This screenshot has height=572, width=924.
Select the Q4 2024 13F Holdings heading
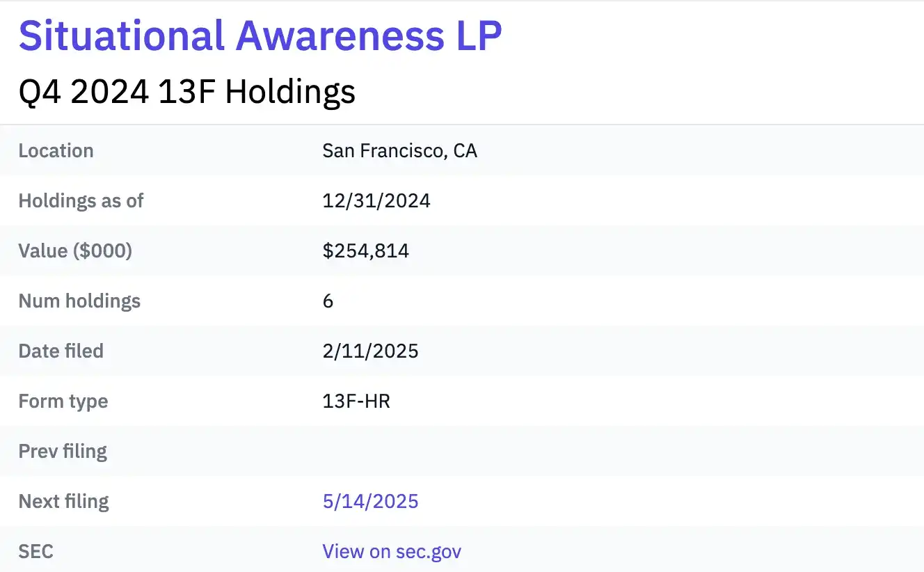(187, 91)
